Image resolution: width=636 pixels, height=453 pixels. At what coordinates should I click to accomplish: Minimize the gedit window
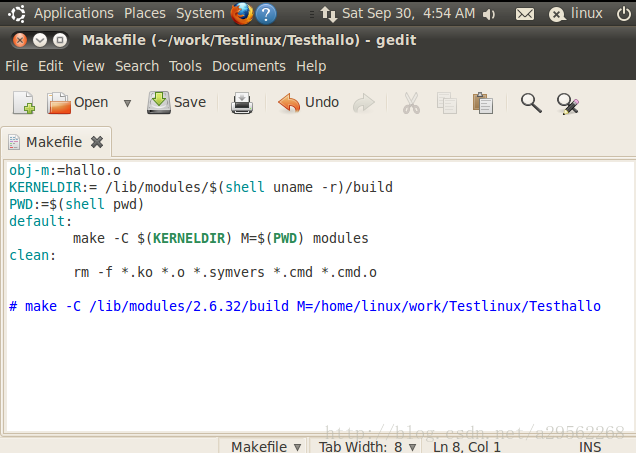(x=40, y=40)
